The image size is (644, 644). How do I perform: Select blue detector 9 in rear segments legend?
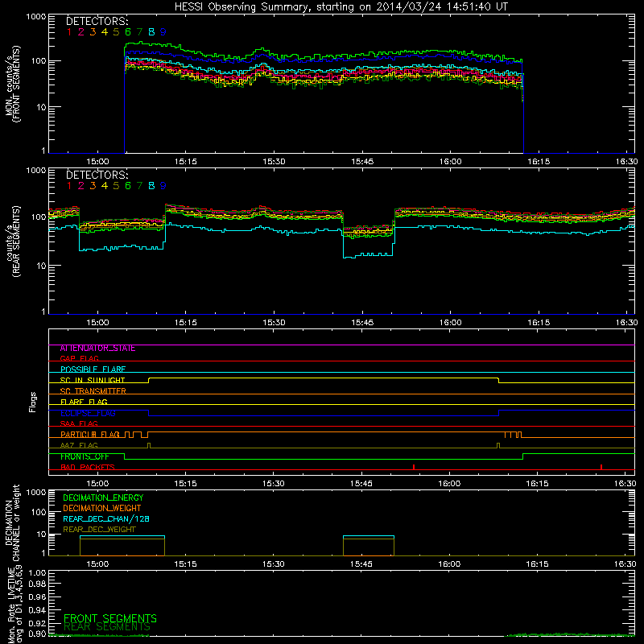pyautogui.click(x=163, y=186)
